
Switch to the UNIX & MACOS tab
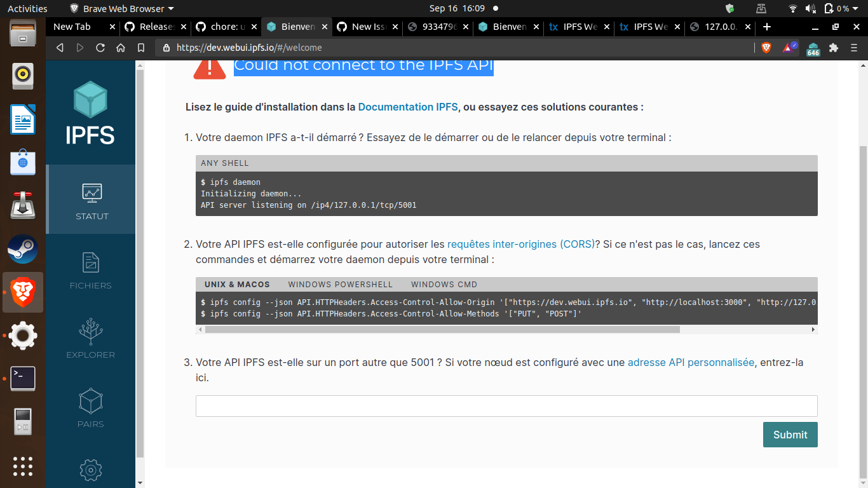(x=237, y=284)
